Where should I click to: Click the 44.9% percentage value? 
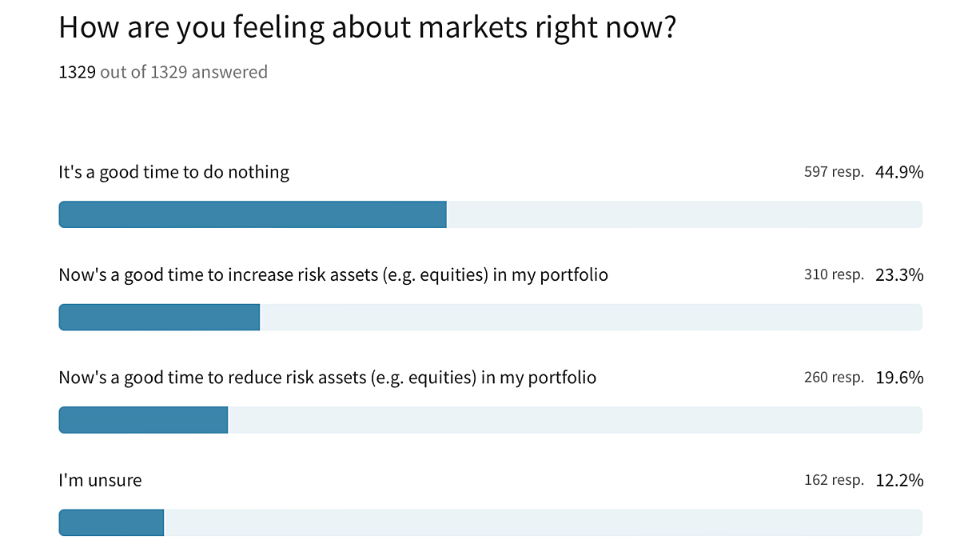pyautogui.click(x=899, y=172)
